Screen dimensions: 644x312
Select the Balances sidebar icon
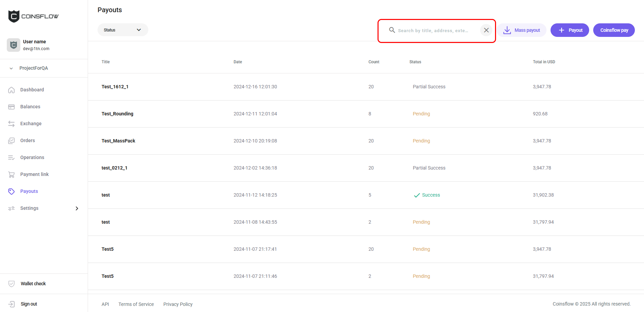click(x=12, y=107)
